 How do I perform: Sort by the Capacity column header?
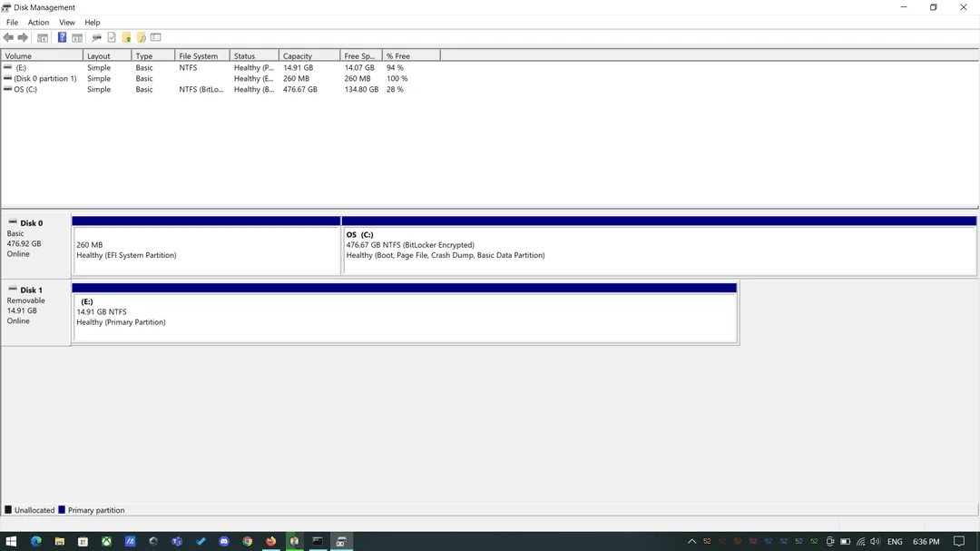click(x=309, y=55)
